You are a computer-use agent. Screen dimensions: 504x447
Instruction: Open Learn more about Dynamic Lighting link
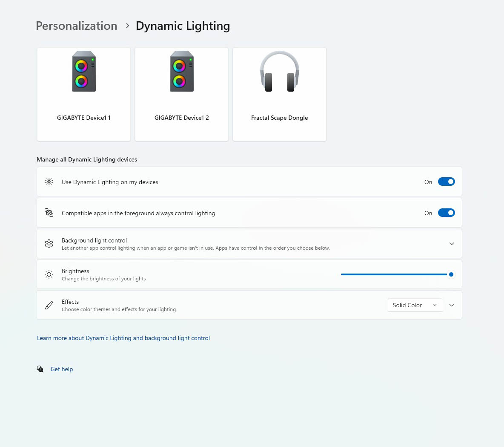point(123,338)
